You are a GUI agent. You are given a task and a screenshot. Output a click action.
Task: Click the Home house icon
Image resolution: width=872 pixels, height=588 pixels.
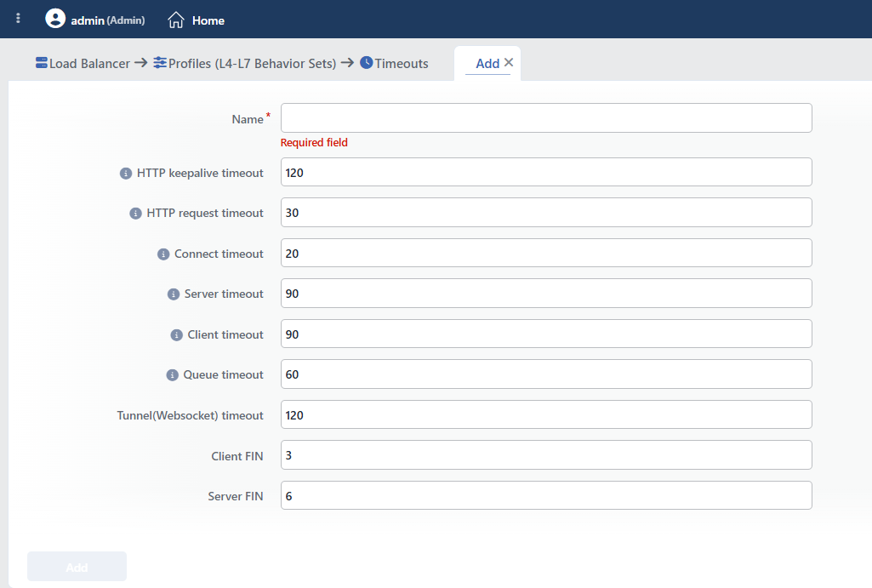[176, 20]
